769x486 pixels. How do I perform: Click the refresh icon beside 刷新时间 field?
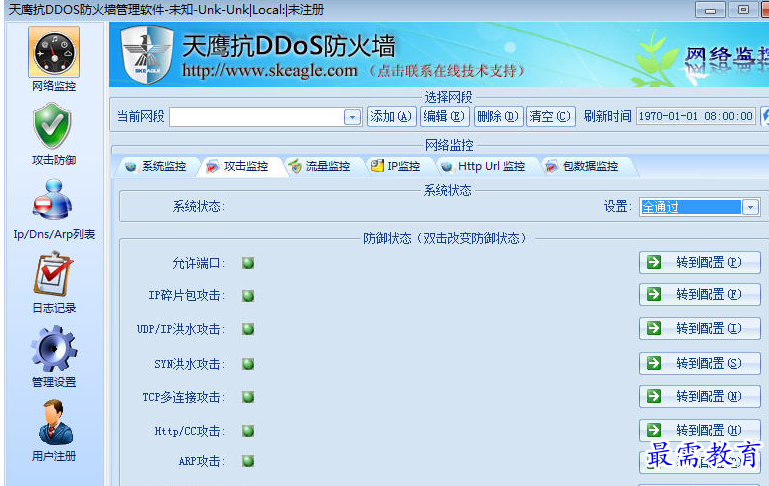(x=765, y=116)
